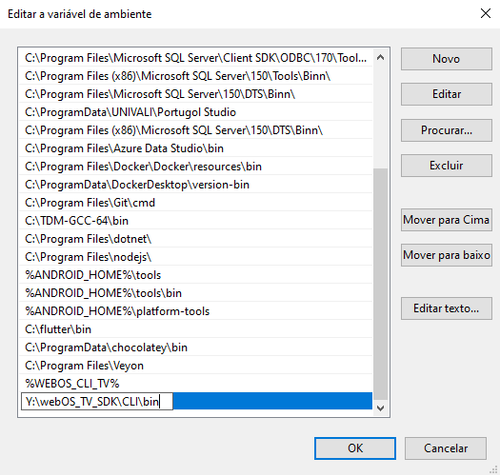Viewport: 500px width, 475px height.
Task: Click Mover para Cima button
Action: (x=446, y=220)
